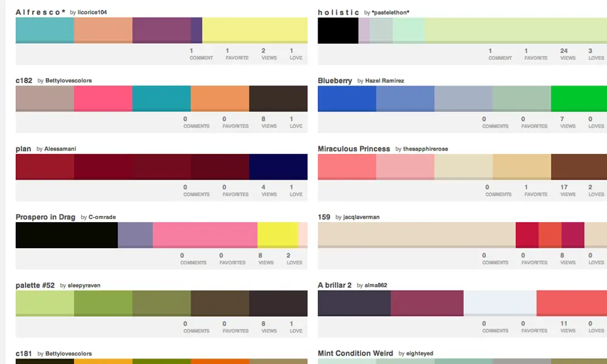Click '11 VIEWS' under A brillar 2
Image resolution: width=607 pixels, height=364 pixels.
pyautogui.click(x=568, y=327)
